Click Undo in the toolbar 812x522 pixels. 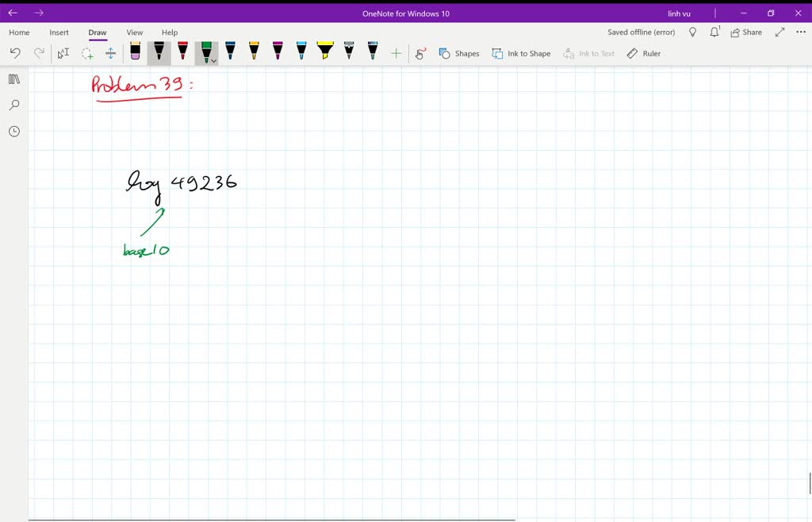click(x=15, y=52)
